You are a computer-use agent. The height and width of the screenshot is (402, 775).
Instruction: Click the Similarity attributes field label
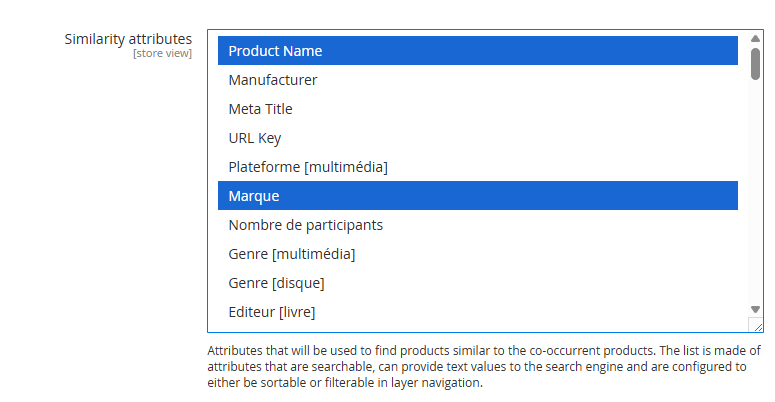128,39
